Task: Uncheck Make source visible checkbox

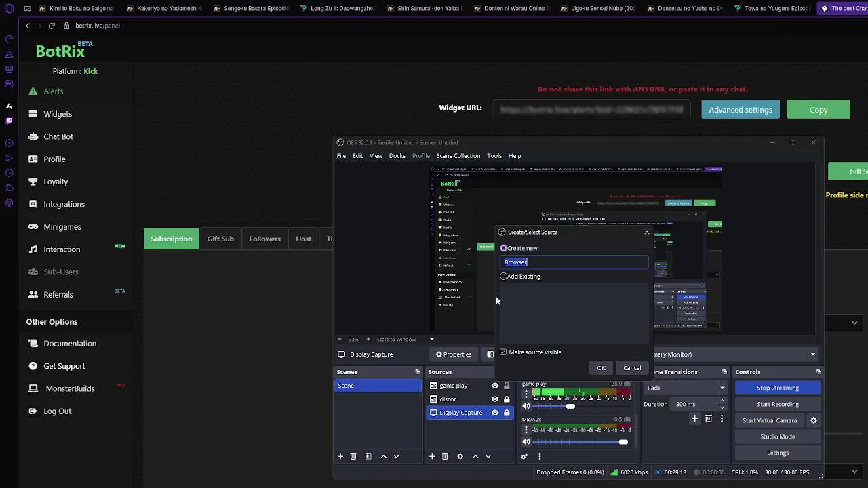Action: click(x=503, y=352)
